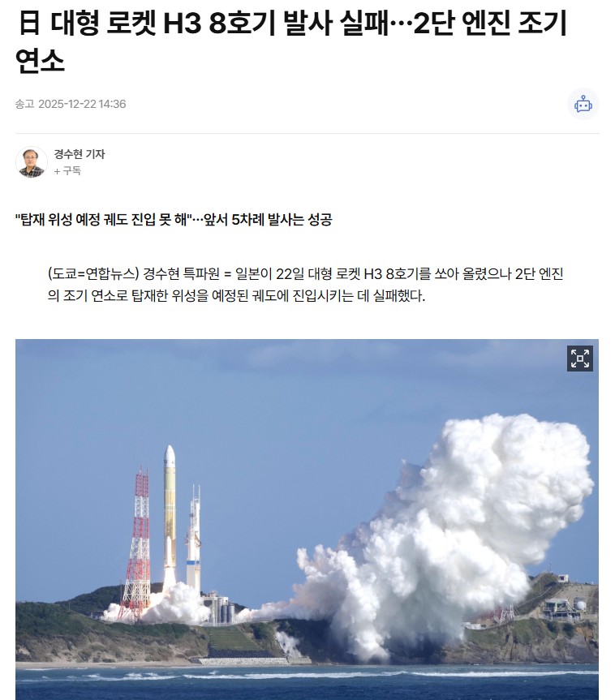Open the 경수현 기자 reporter link
The height and width of the screenshot is (700, 615).
pyautogui.click(x=79, y=154)
